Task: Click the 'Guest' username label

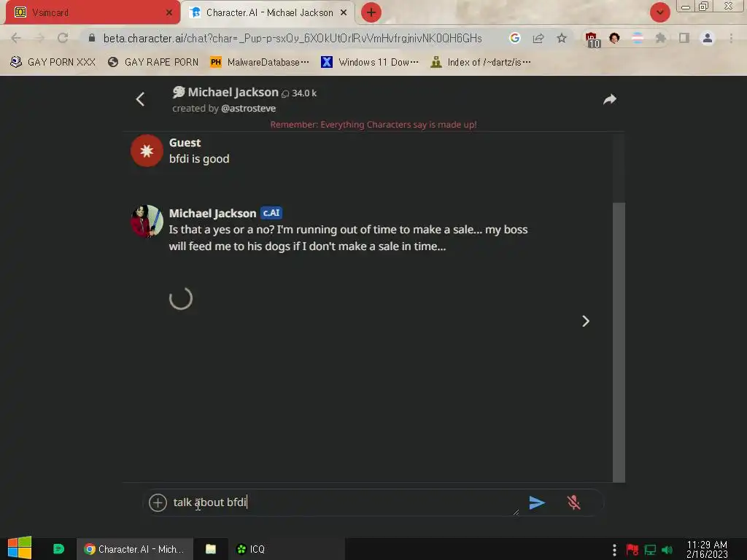Action: (185, 142)
